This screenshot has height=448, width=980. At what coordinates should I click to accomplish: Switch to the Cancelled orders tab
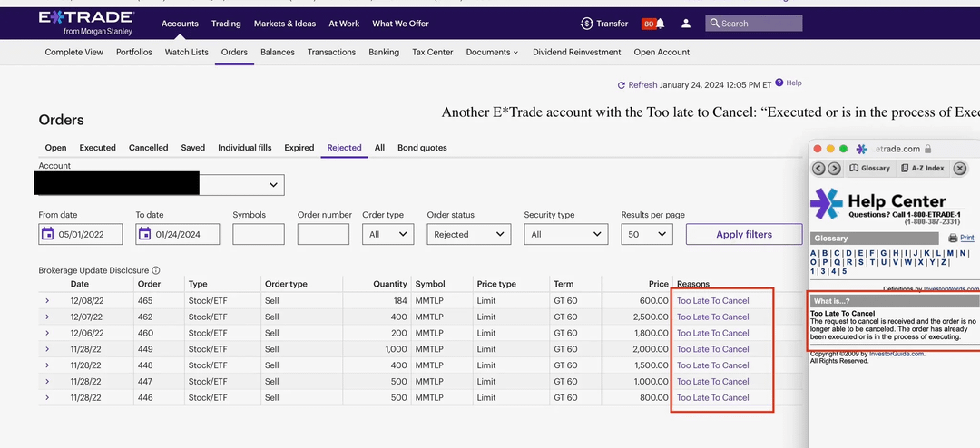[x=148, y=148]
